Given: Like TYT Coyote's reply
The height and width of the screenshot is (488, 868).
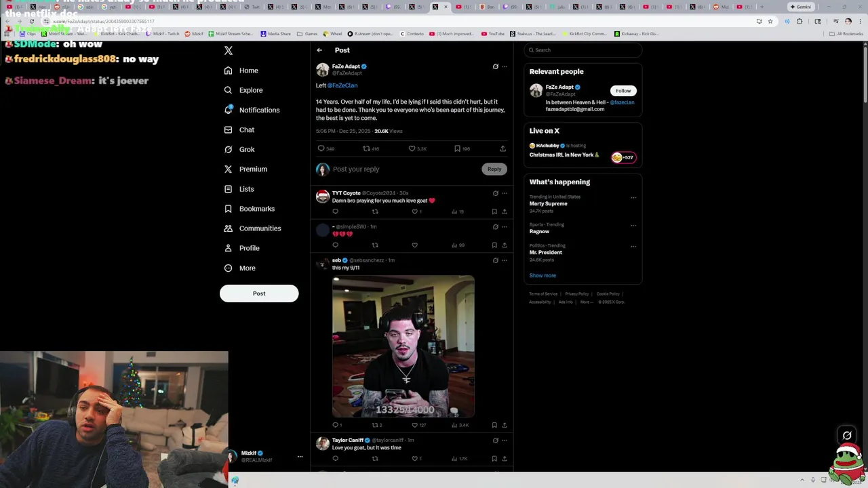Looking at the screenshot, I should [x=415, y=211].
